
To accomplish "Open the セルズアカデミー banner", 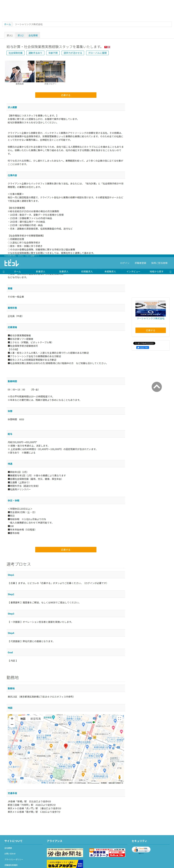I will click(x=65, y=864).
